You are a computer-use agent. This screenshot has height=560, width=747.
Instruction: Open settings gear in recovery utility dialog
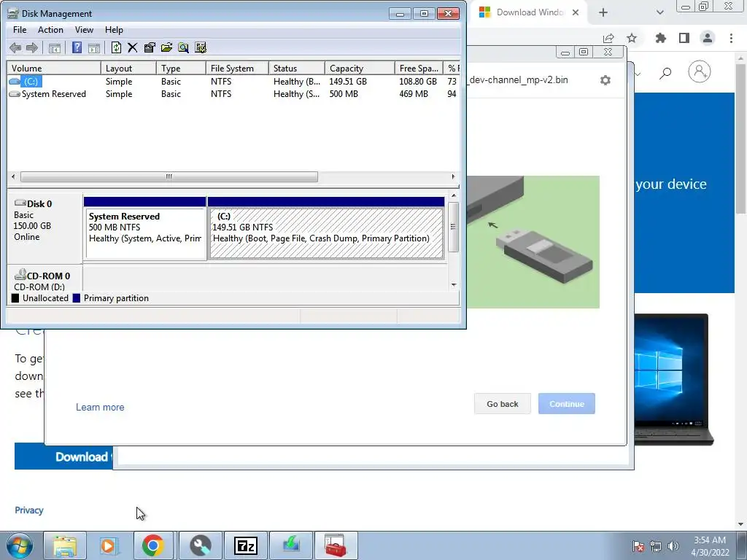[x=605, y=80]
